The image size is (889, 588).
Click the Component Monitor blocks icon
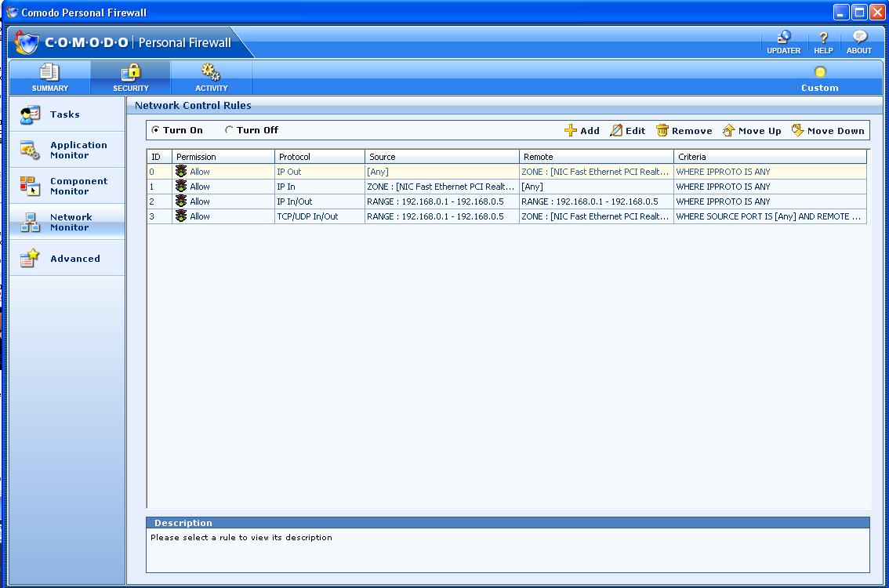30,186
